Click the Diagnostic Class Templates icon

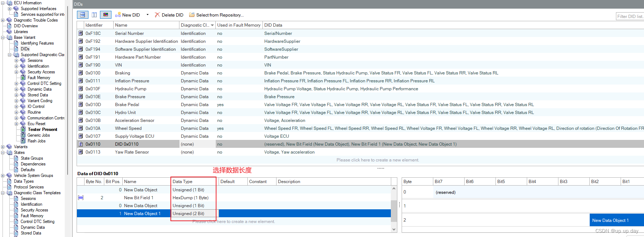pos(9,193)
